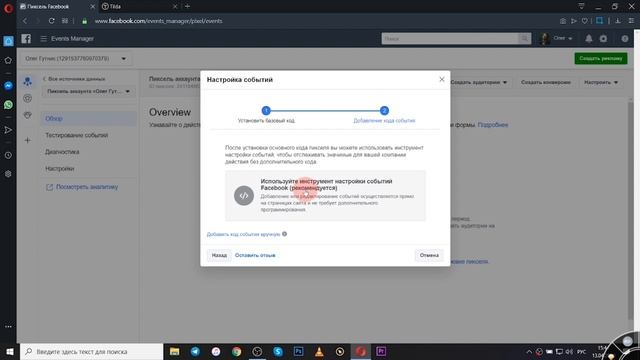Select the Facebook event setup tool option

(x=325, y=196)
